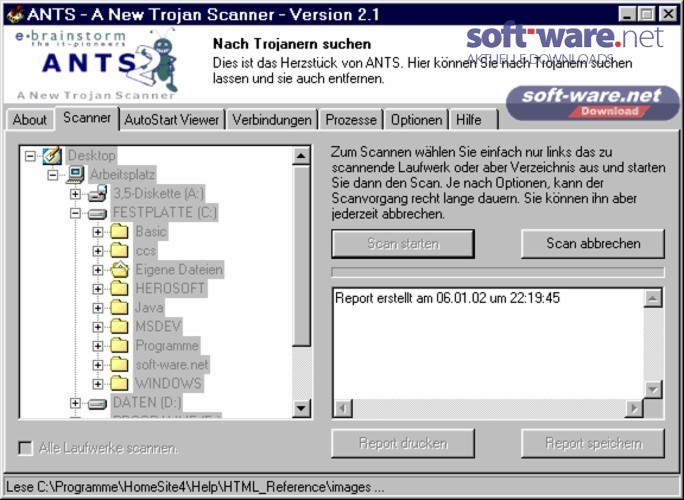684x500 pixels.
Task: Click the Desktop icon in the tree
Action: click(52, 155)
